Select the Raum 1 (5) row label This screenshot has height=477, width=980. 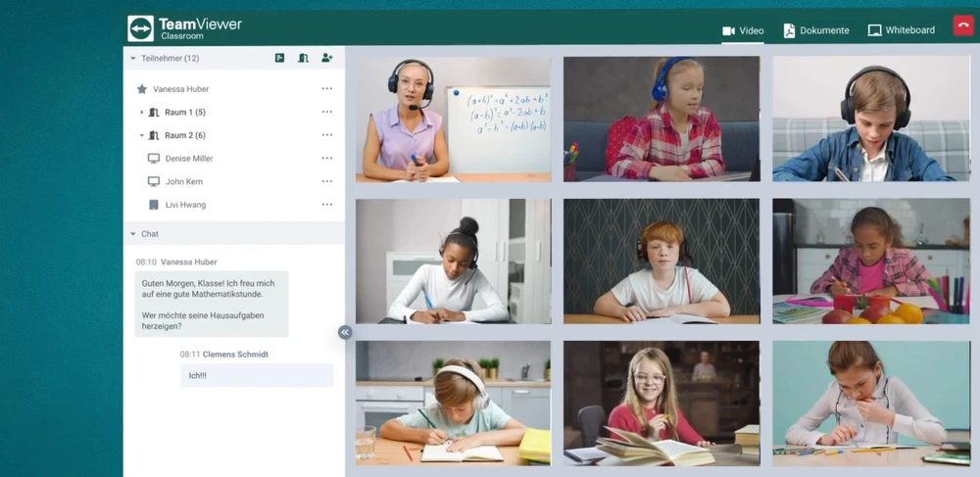(x=185, y=113)
